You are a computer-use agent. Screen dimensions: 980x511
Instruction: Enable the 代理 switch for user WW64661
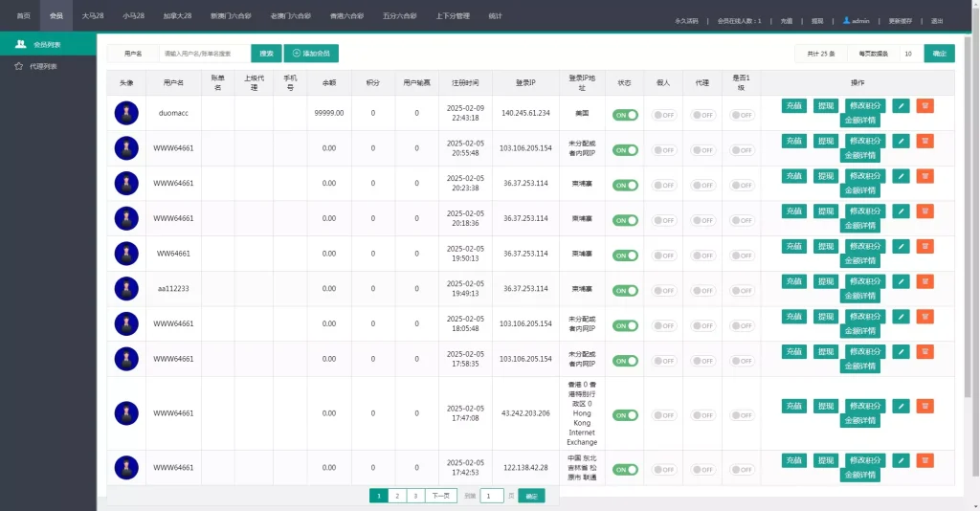(x=703, y=255)
